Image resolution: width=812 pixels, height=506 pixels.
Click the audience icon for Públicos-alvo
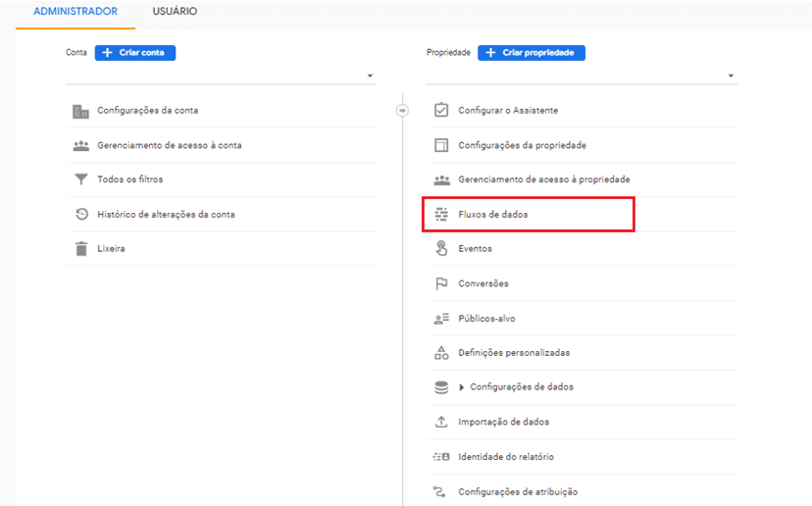pos(441,319)
